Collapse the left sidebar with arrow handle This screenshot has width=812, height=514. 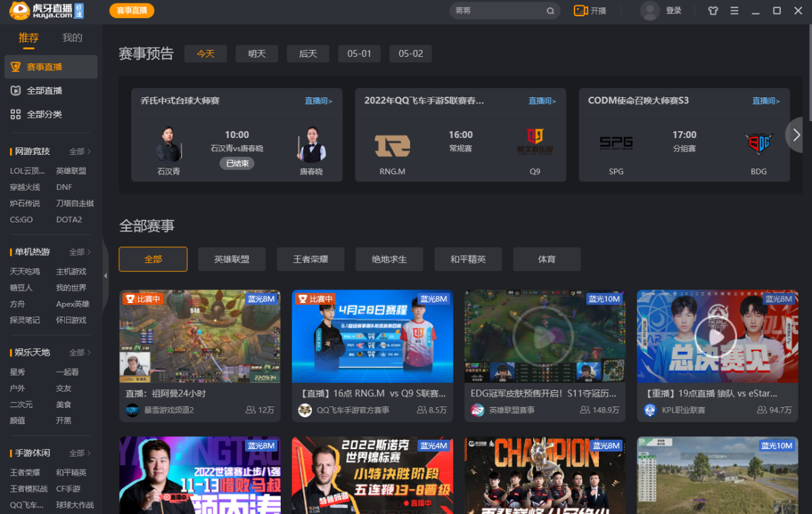(x=105, y=276)
